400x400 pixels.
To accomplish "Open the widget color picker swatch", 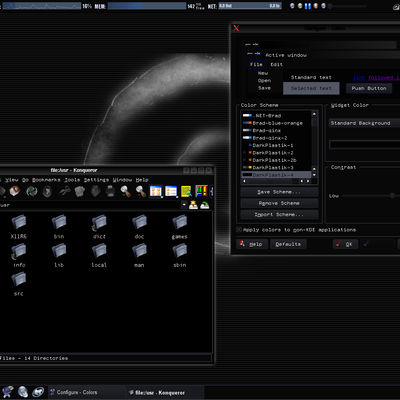I will [364, 144].
